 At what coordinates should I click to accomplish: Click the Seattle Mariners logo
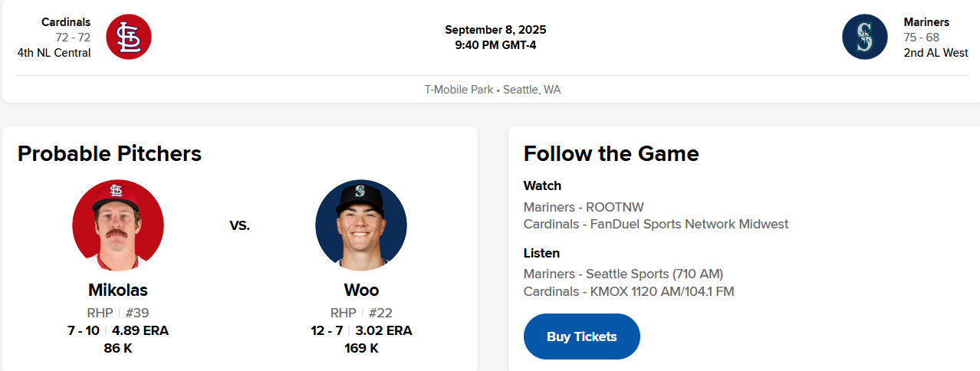click(x=864, y=37)
